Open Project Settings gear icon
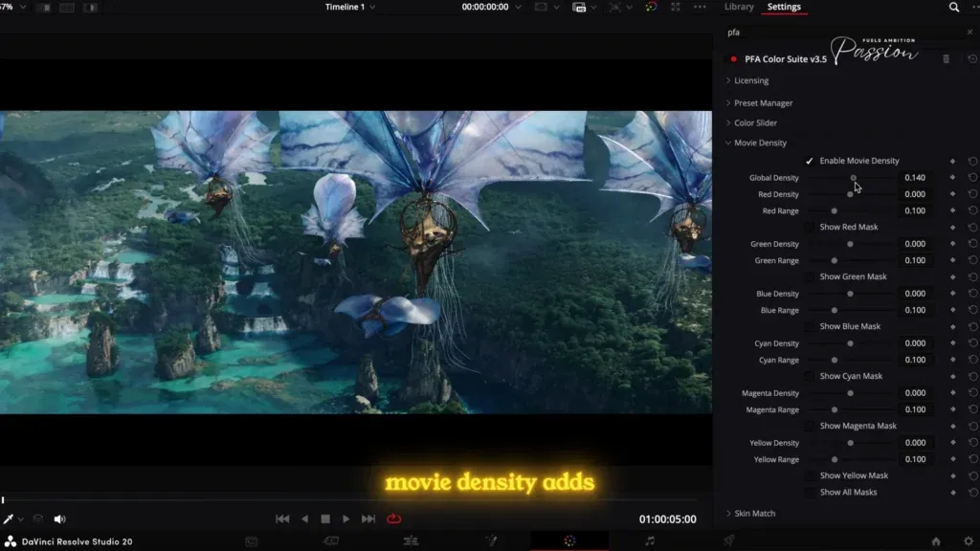Viewport: 980px width, 551px height. (969, 541)
